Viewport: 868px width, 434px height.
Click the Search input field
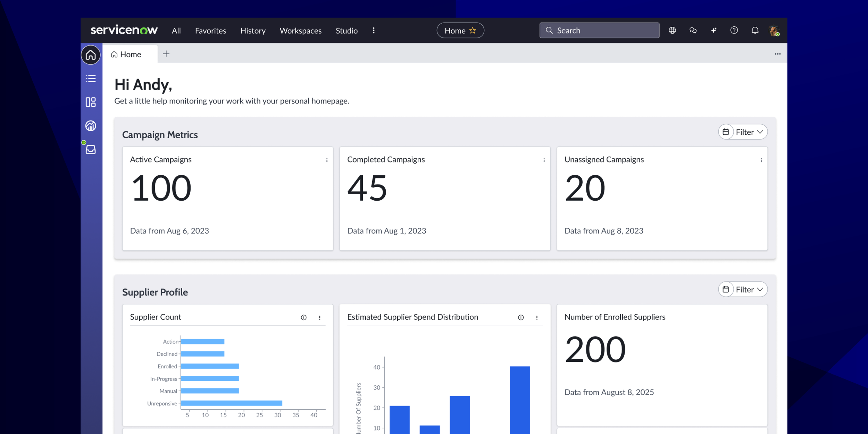tap(599, 30)
